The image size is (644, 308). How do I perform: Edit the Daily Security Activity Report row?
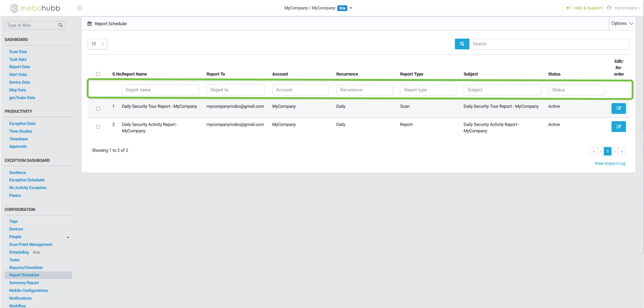coord(618,127)
